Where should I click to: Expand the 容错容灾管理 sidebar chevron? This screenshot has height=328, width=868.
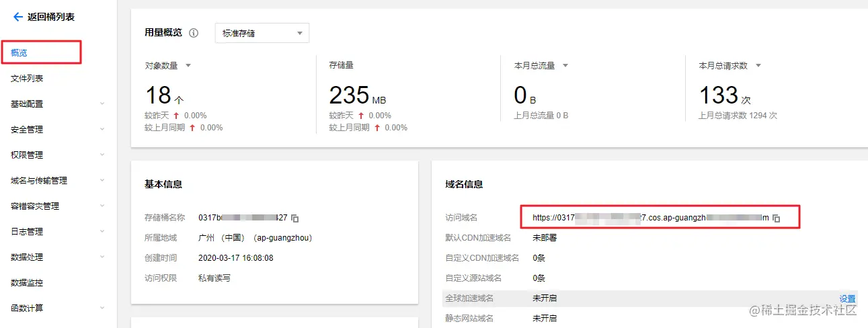tap(102, 206)
